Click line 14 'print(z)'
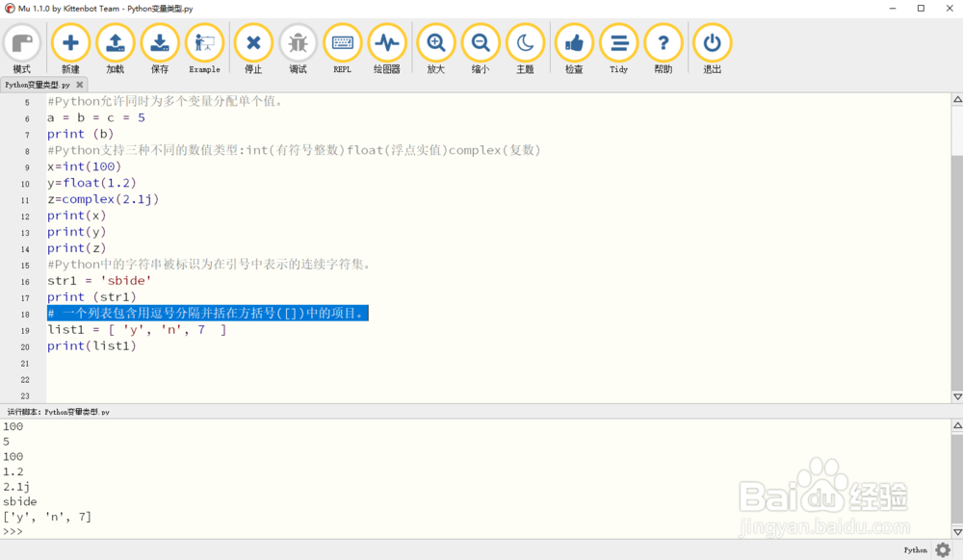963x560 pixels. tap(77, 248)
